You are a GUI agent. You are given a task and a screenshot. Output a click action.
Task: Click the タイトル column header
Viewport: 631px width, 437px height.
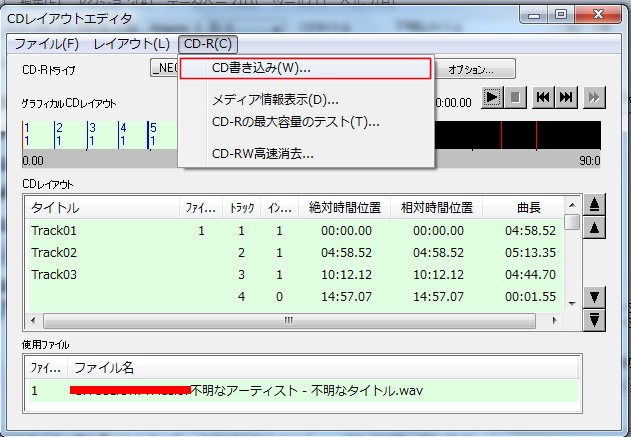coord(100,208)
